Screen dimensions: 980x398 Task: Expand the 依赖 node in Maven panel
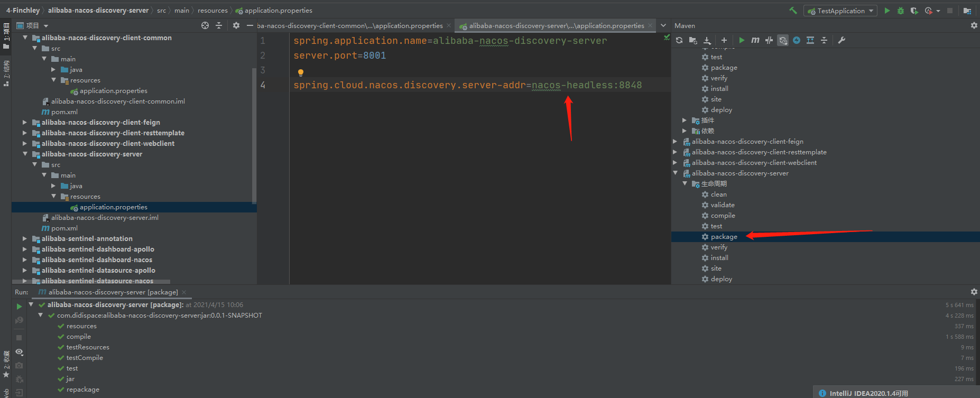[x=685, y=131]
